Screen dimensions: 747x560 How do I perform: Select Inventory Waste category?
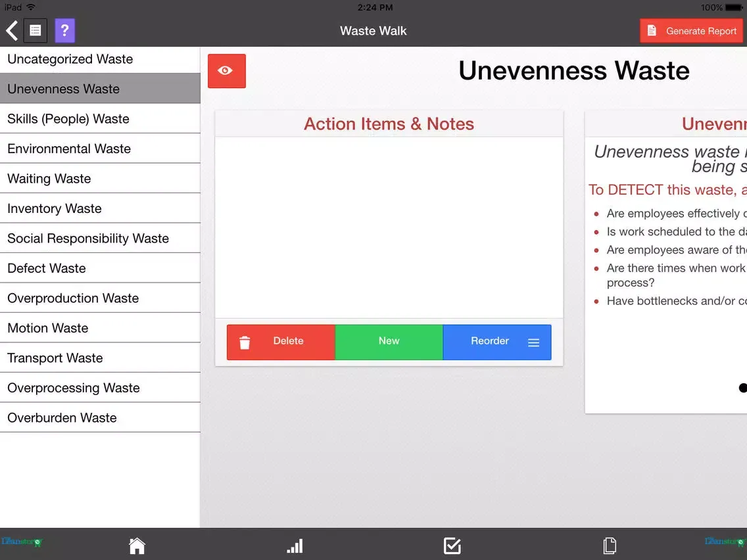pos(100,208)
